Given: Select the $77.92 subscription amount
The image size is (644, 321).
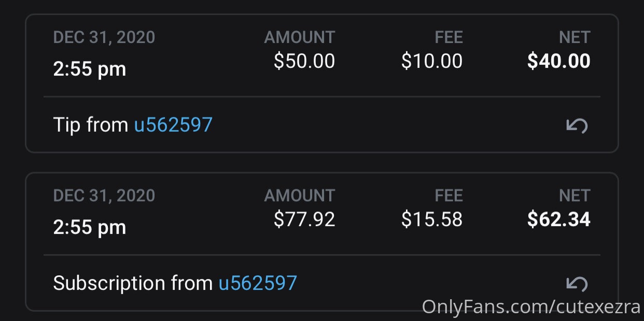Looking at the screenshot, I should 304,219.
